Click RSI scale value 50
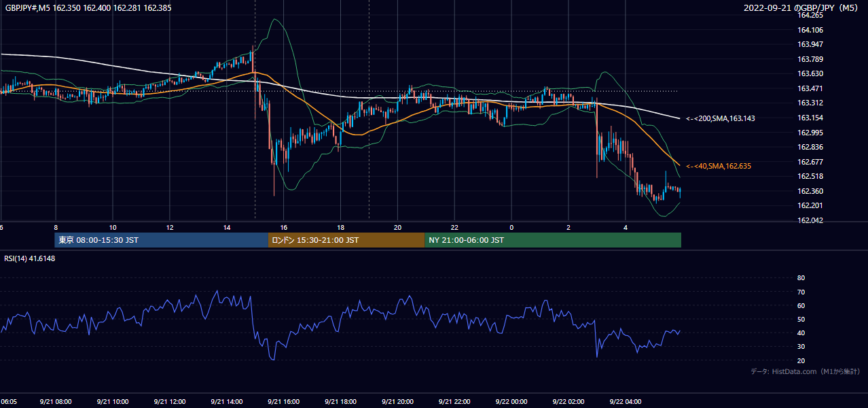Viewport: 868px width, 408px height. point(801,319)
